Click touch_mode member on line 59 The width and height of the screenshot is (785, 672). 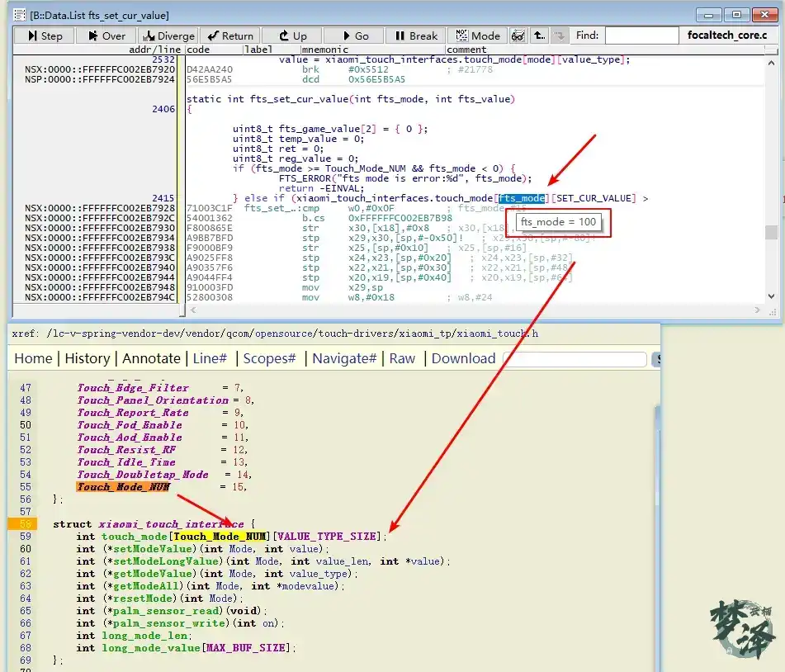click(x=134, y=537)
